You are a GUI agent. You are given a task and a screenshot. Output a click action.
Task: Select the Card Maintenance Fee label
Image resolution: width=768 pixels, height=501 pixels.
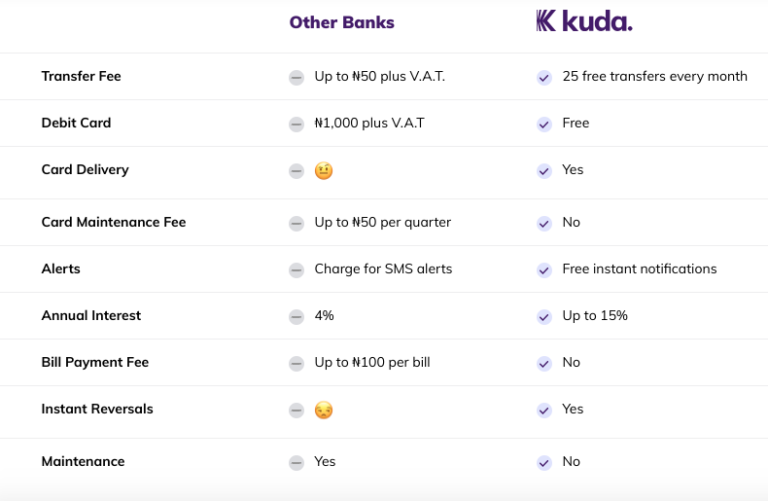(x=114, y=222)
